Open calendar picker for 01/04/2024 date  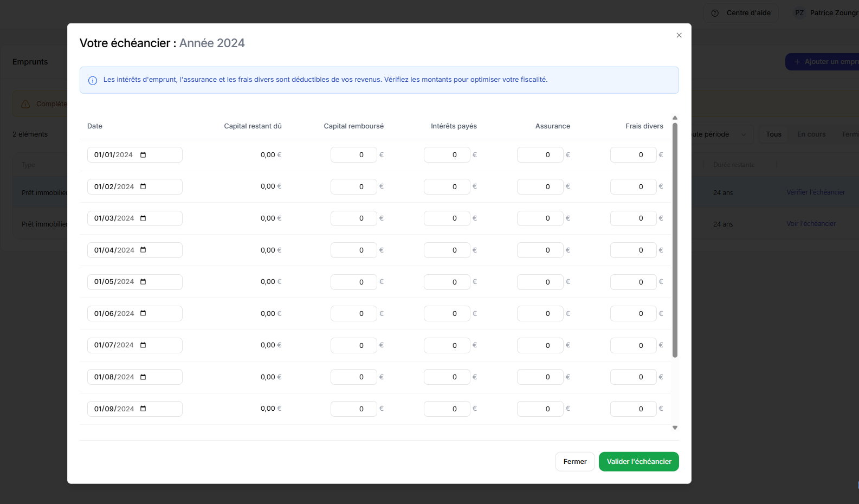coord(143,250)
